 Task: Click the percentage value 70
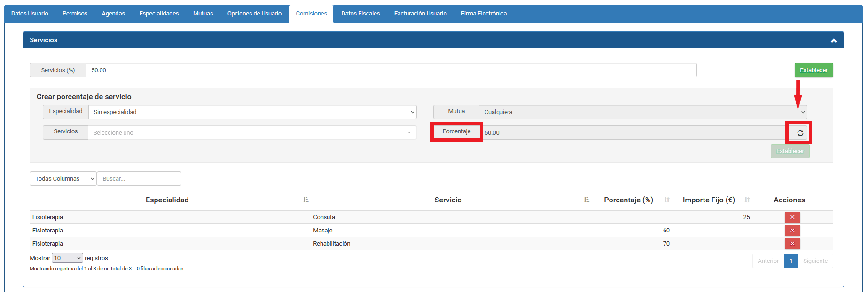click(x=666, y=244)
